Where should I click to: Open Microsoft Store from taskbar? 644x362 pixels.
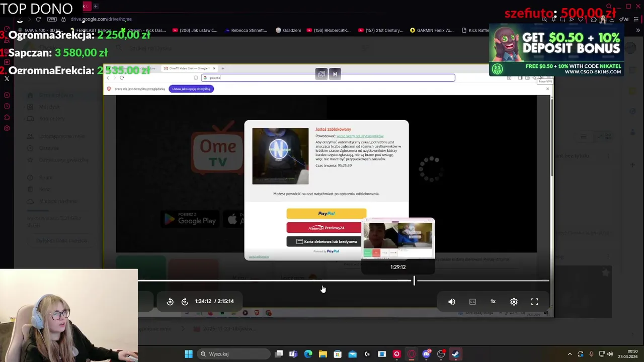[x=337, y=354]
